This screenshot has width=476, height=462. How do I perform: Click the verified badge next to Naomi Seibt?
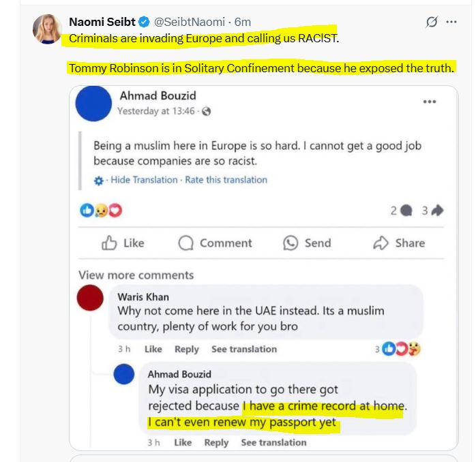tap(145, 22)
